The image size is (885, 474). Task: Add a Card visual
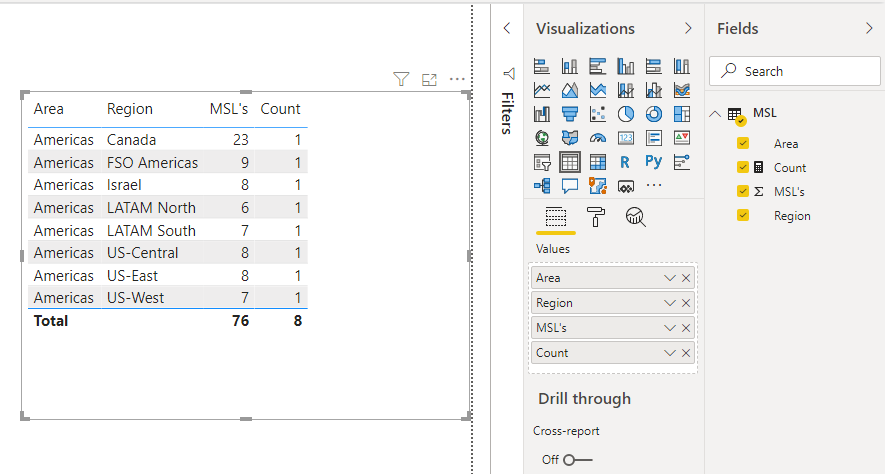click(x=625, y=138)
